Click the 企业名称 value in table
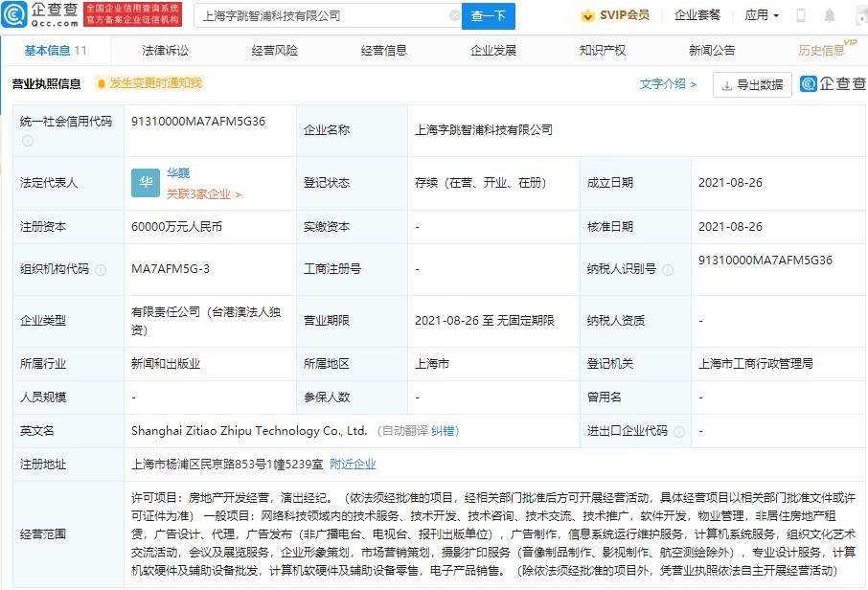 pos(484,130)
